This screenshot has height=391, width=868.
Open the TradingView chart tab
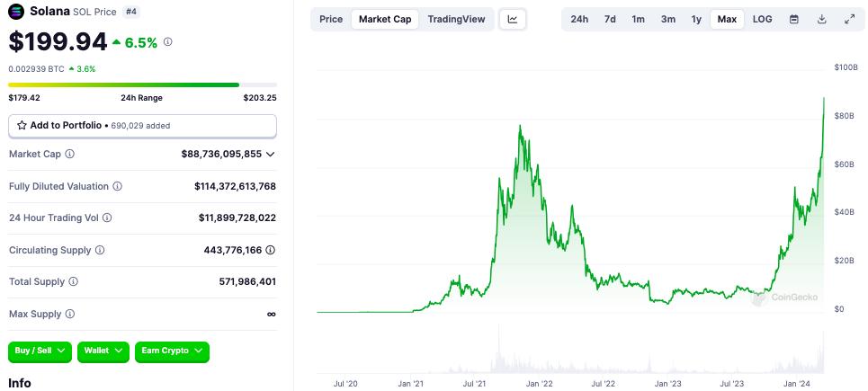click(456, 19)
